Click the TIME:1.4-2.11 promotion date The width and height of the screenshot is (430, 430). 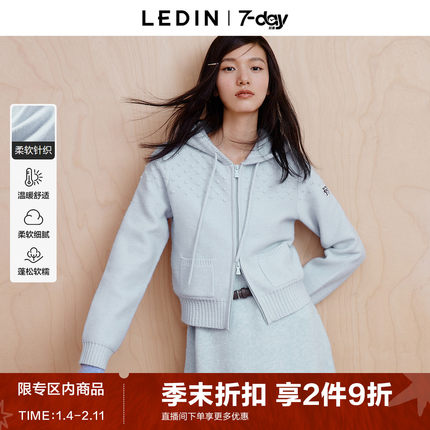(62, 416)
